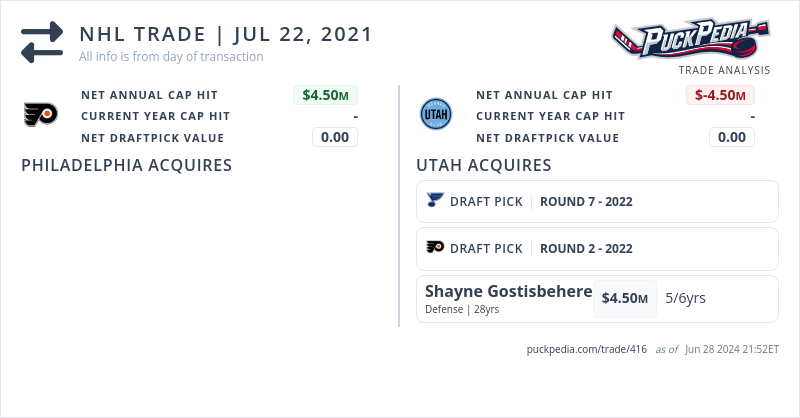Click the trade swap arrows icon

(x=42, y=43)
